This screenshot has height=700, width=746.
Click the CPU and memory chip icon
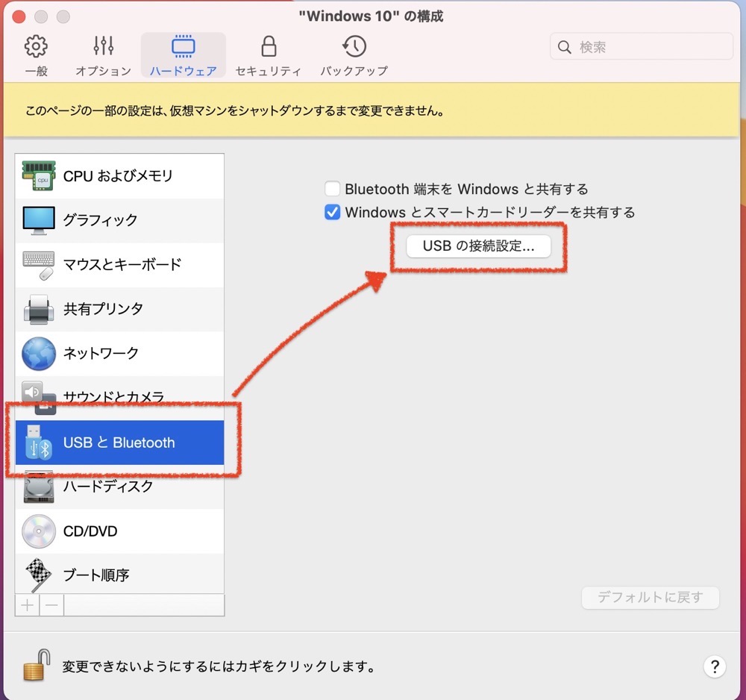click(x=39, y=175)
